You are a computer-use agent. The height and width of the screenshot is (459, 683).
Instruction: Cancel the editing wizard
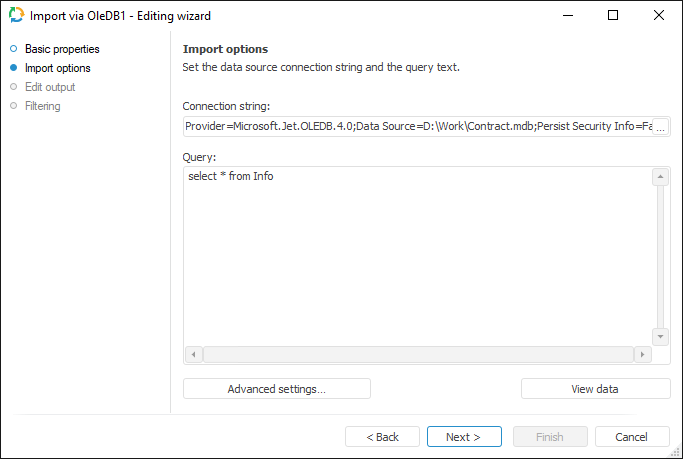[632, 437]
